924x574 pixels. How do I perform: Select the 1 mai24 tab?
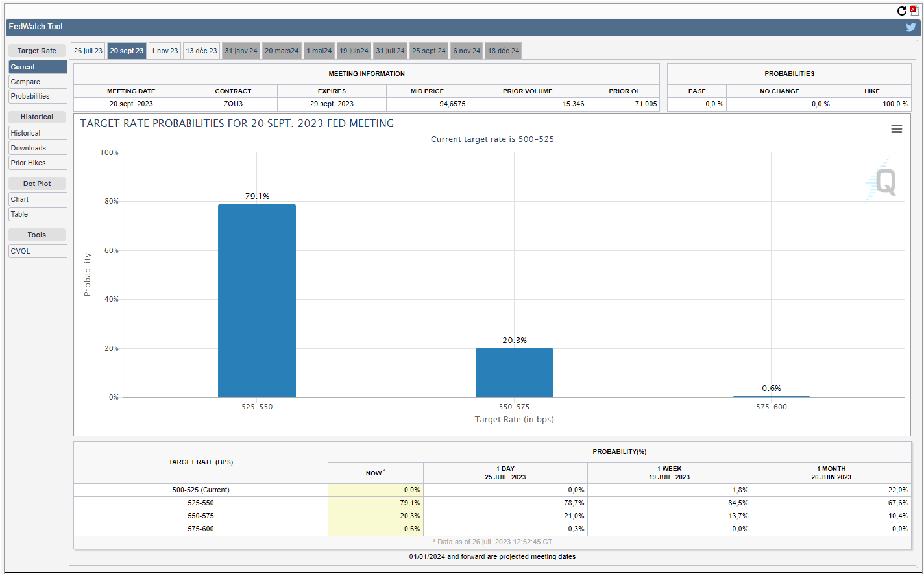[319, 51]
